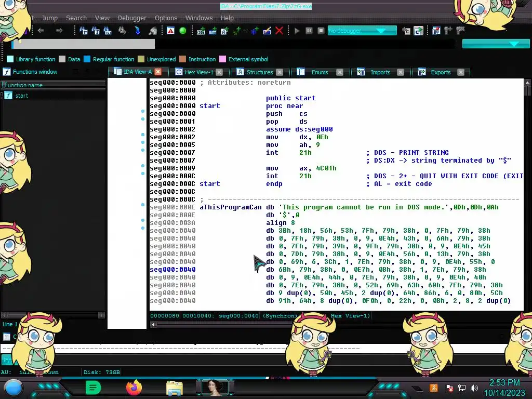
Task: Open the Help menu
Action: coord(227,18)
